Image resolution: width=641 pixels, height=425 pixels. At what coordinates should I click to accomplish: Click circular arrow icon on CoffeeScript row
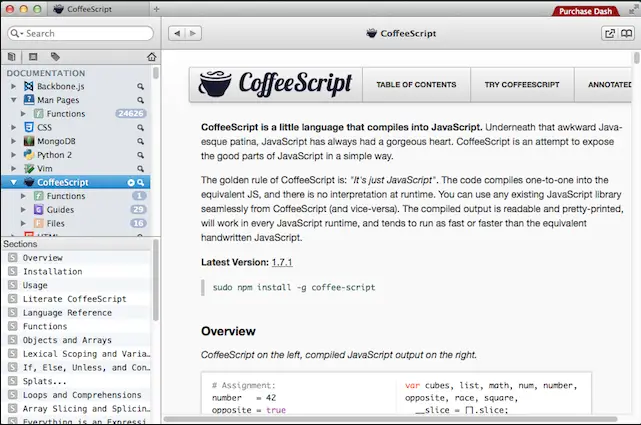pyautogui.click(x=131, y=182)
